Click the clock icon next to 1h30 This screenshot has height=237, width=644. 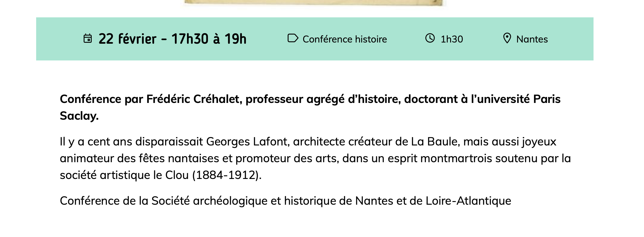[430, 38]
